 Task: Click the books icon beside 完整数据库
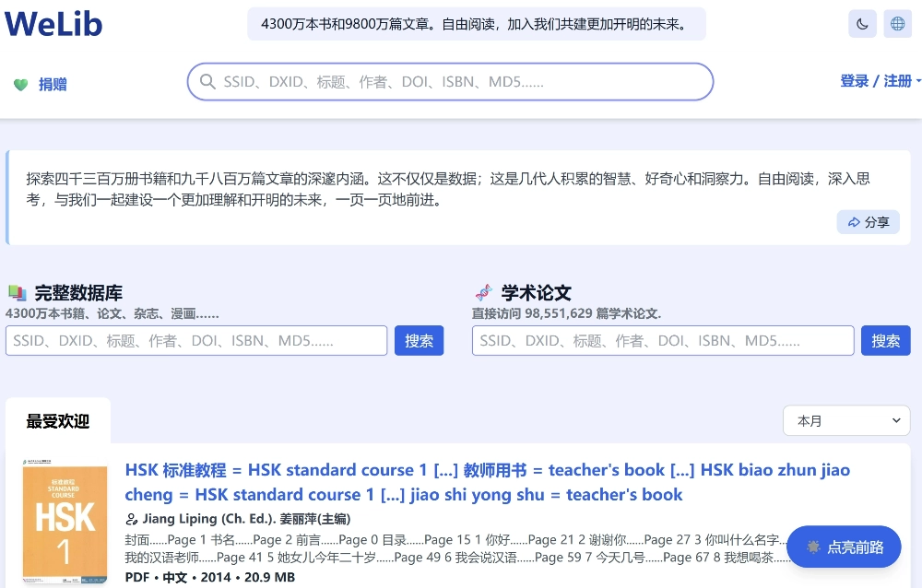pyautogui.click(x=18, y=293)
